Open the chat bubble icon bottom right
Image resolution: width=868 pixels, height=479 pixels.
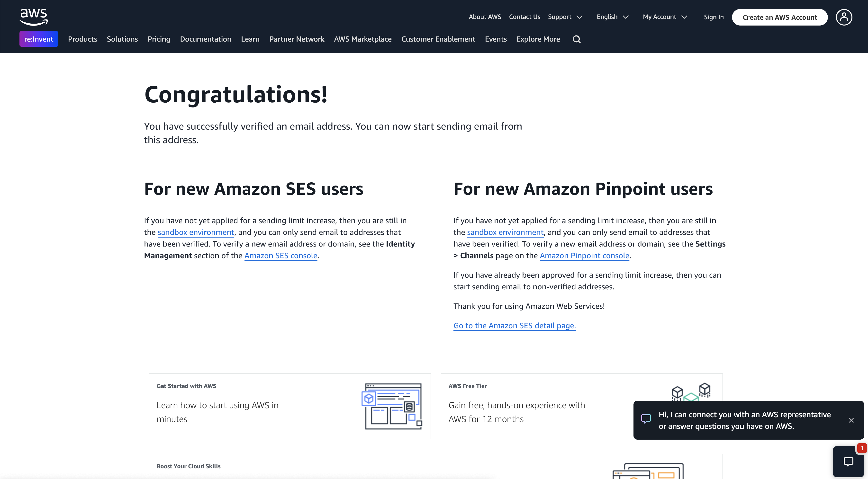pyautogui.click(x=849, y=461)
